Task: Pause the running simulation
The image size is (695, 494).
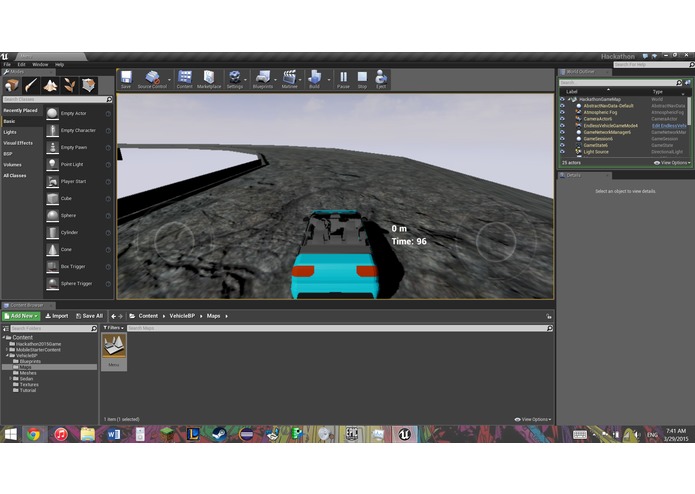Action: point(343,79)
